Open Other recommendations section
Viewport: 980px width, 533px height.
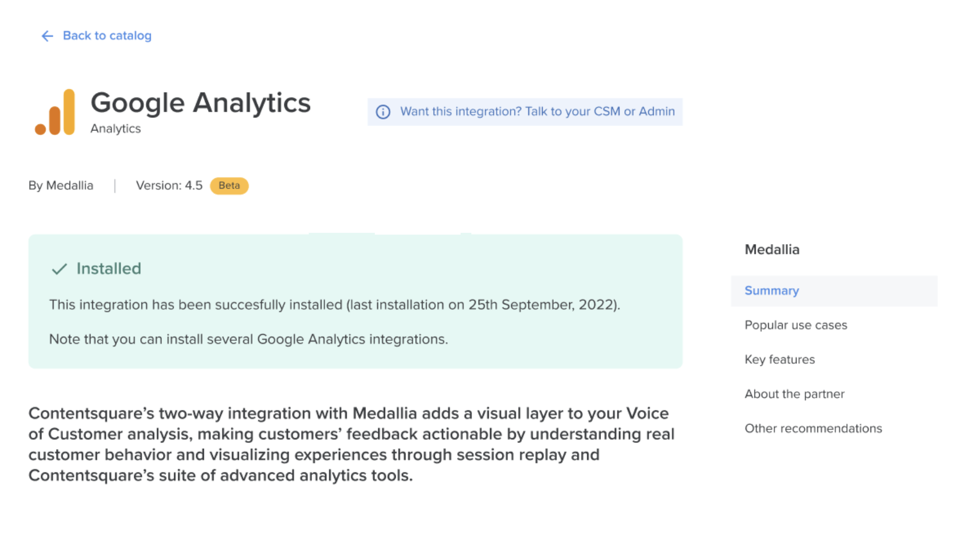coord(813,429)
